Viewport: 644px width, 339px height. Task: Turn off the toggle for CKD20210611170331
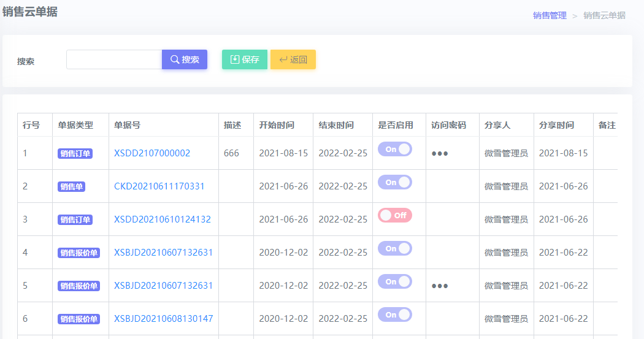395,182
